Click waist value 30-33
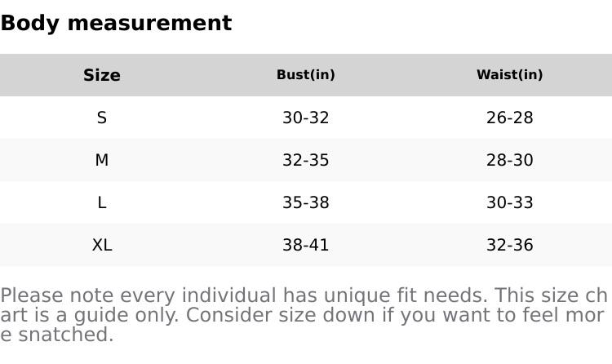The height and width of the screenshot is (364, 612). click(x=510, y=202)
